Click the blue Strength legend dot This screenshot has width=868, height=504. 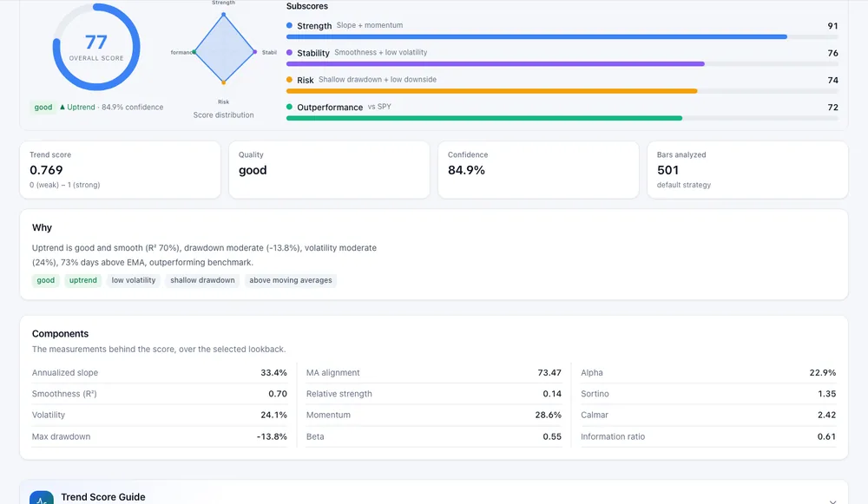tap(290, 25)
